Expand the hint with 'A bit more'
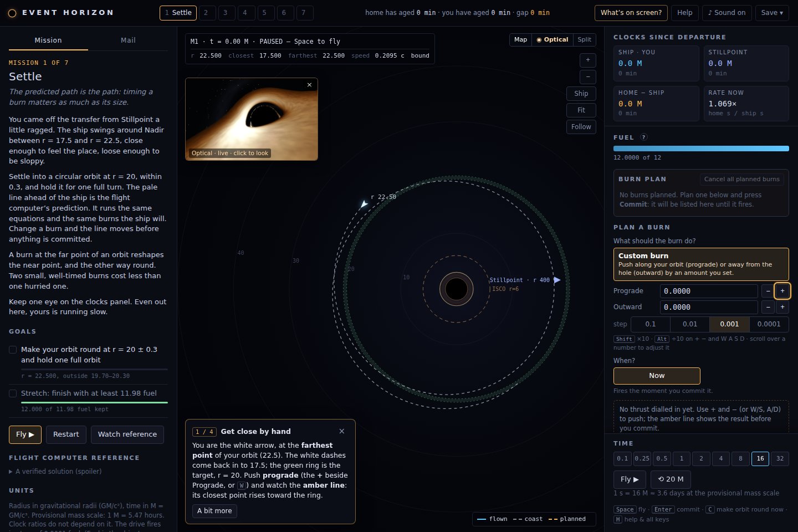 pos(214,511)
